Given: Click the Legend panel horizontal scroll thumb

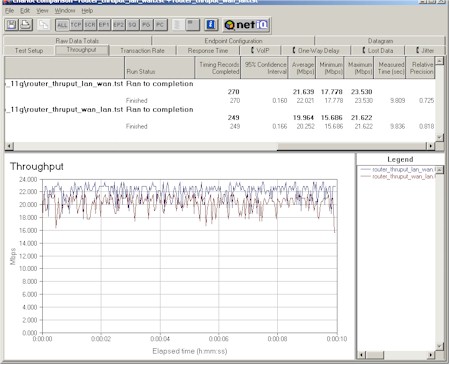Looking at the screenshot, I should 375,355.
